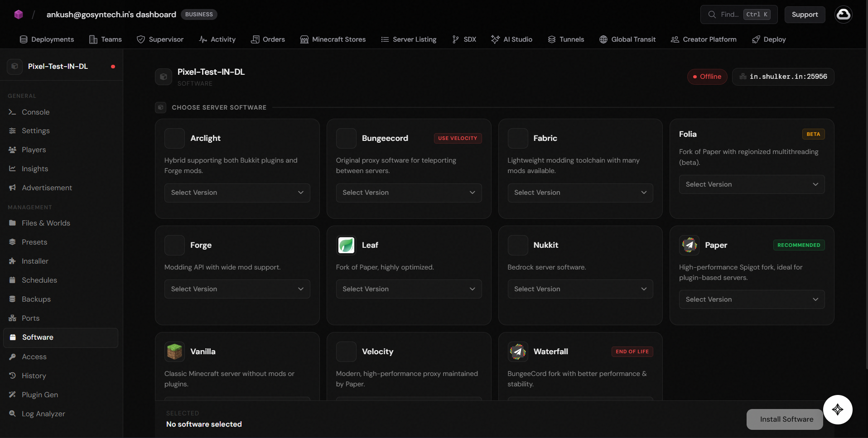This screenshot has width=868, height=438.
Task: Click the Backups database icon in sidebar
Action: pyautogui.click(x=12, y=299)
